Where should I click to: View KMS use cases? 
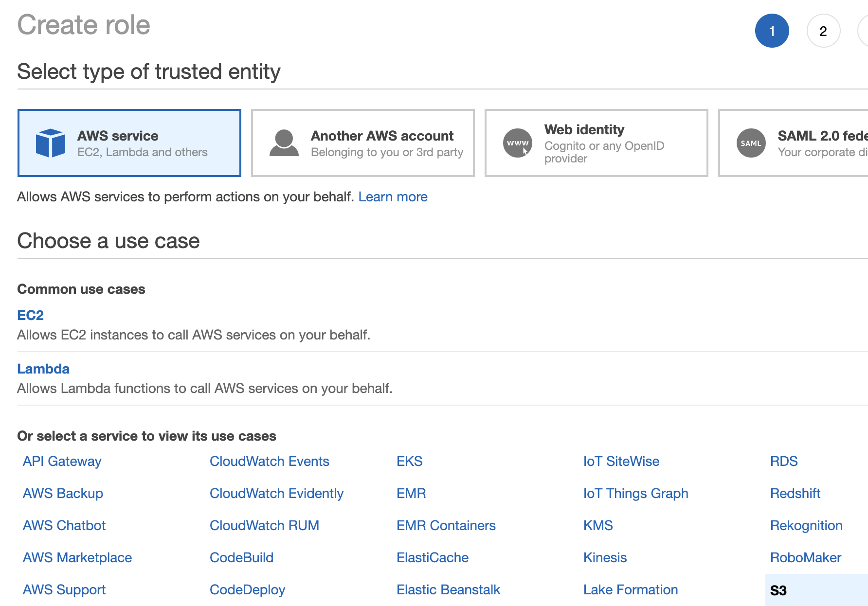598,525
